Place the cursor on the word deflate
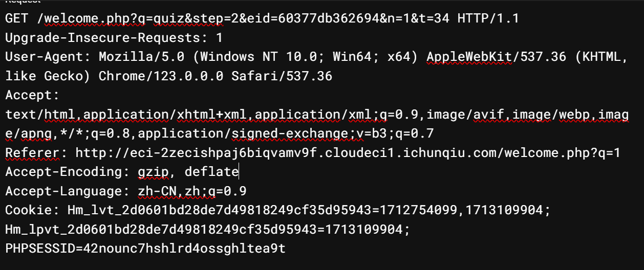Screen dimensions: 644x270 coord(211,172)
